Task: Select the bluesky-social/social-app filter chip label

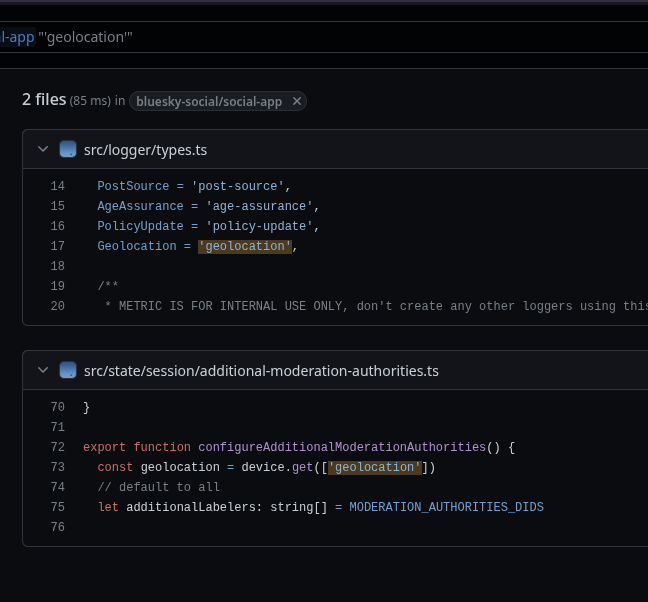Action: pyautogui.click(x=209, y=101)
